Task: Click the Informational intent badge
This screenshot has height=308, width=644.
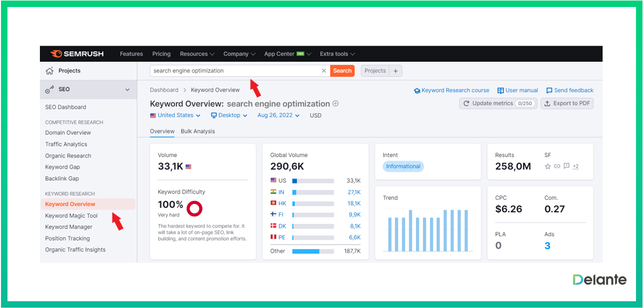Action: [403, 166]
